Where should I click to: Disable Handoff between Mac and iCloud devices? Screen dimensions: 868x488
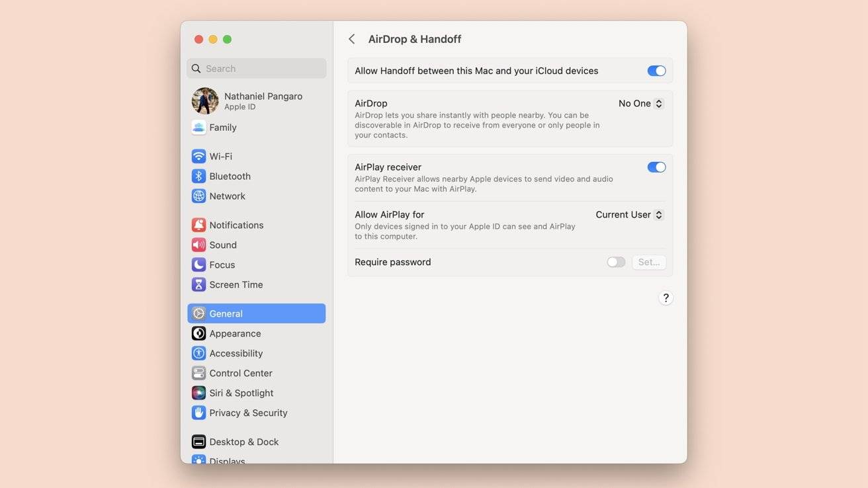pos(656,71)
